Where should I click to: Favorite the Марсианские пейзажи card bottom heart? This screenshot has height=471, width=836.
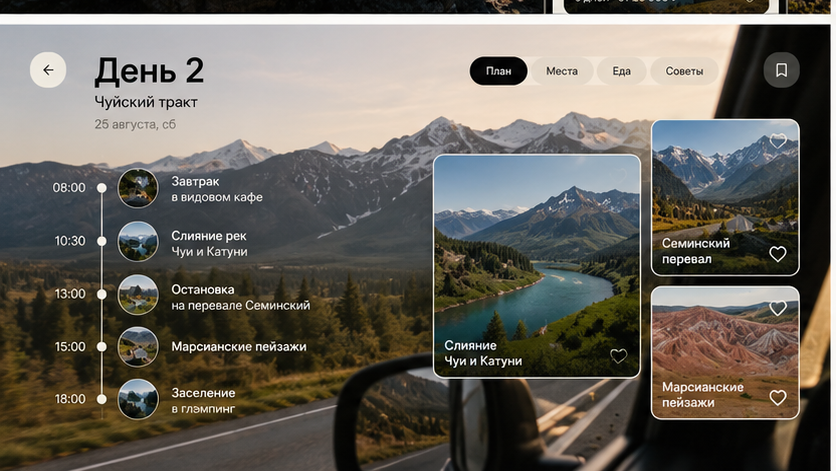coord(778,397)
